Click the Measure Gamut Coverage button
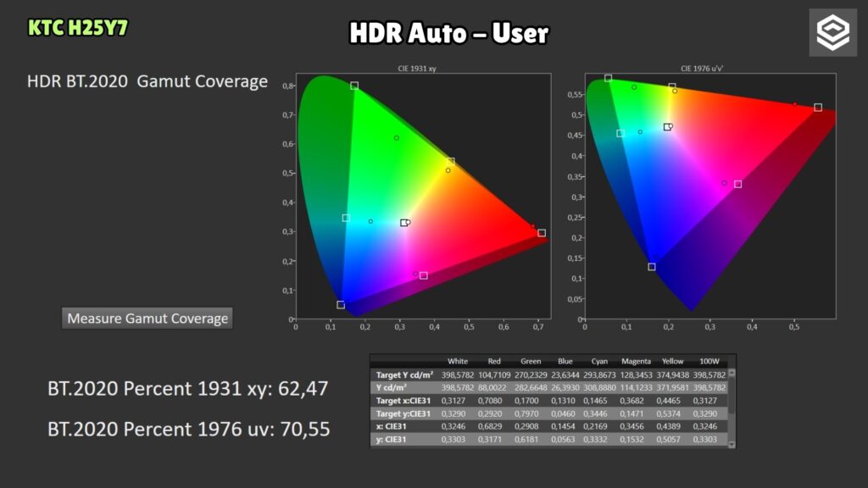 (147, 319)
